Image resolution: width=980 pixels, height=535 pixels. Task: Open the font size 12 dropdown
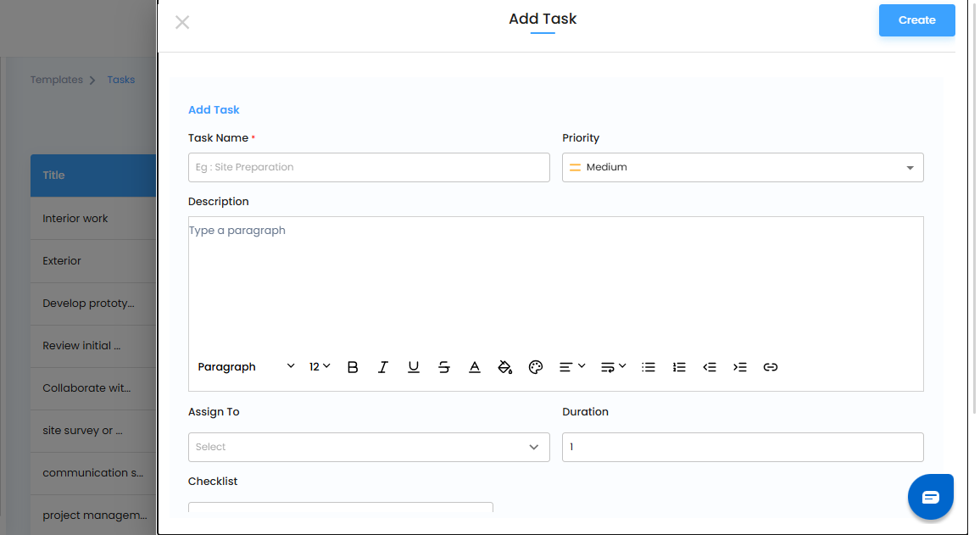(320, 367)
